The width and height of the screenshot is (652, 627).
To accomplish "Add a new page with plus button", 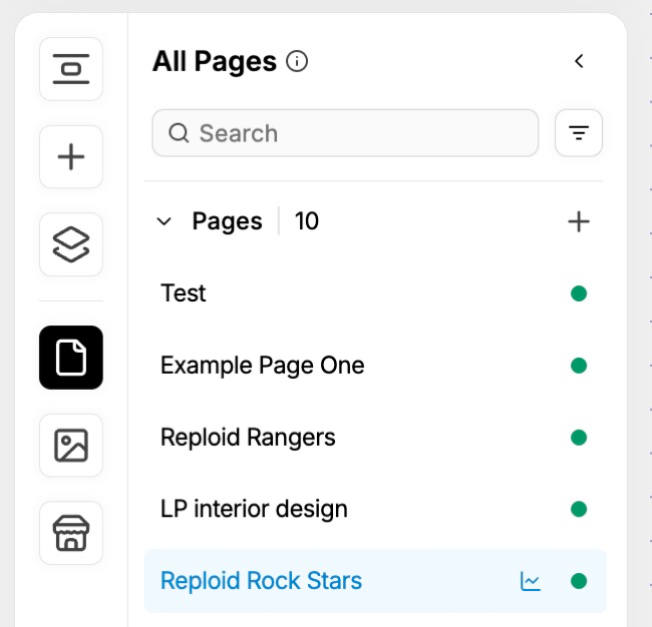I will click(x=578, y=222).
